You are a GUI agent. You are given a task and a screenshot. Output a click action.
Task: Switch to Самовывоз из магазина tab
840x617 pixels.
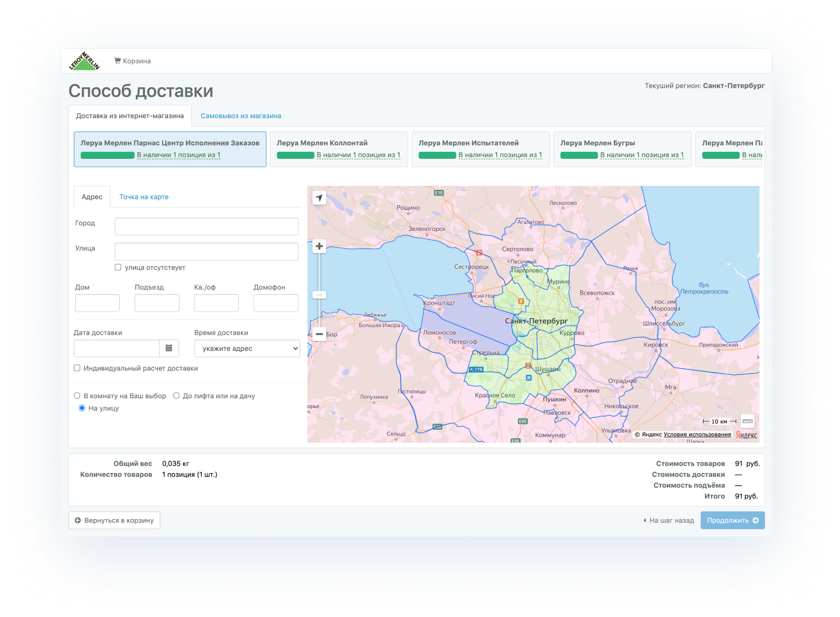[241, 115]
